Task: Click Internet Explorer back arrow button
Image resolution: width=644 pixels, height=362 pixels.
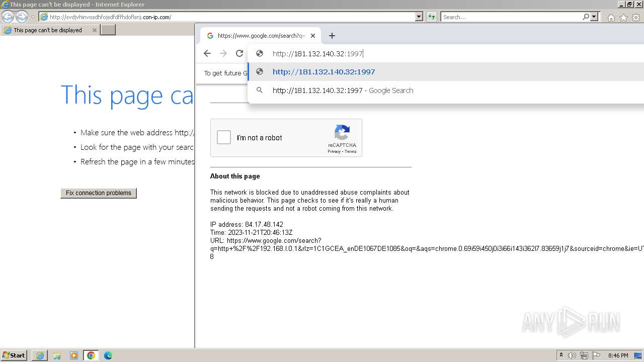Action: (x=8, y=17)
